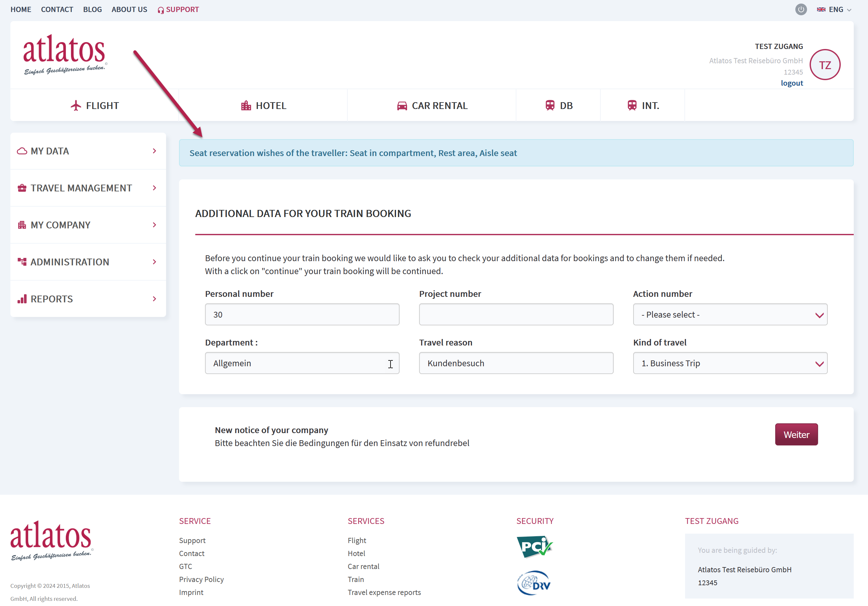Switch to the Hotel tab
Viewport: 868px width, 606px height.
tap(263, 105)
